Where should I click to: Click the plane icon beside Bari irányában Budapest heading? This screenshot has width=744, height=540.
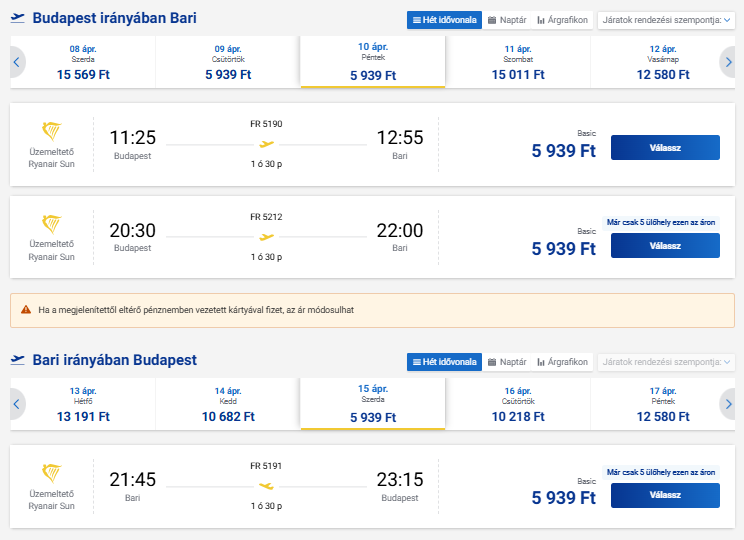click(x=17, y=360)
